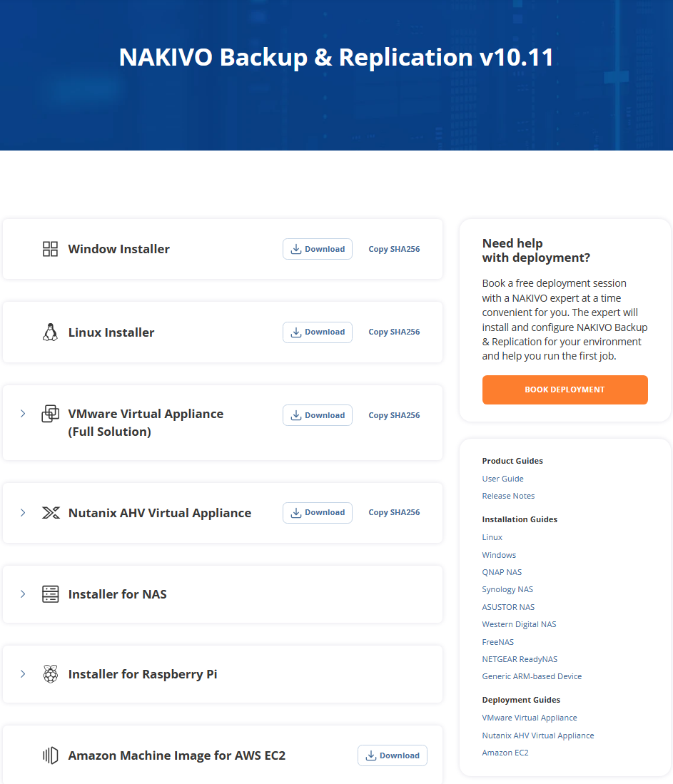Expand the Installer for NAS section

click(x=23, y=594)
